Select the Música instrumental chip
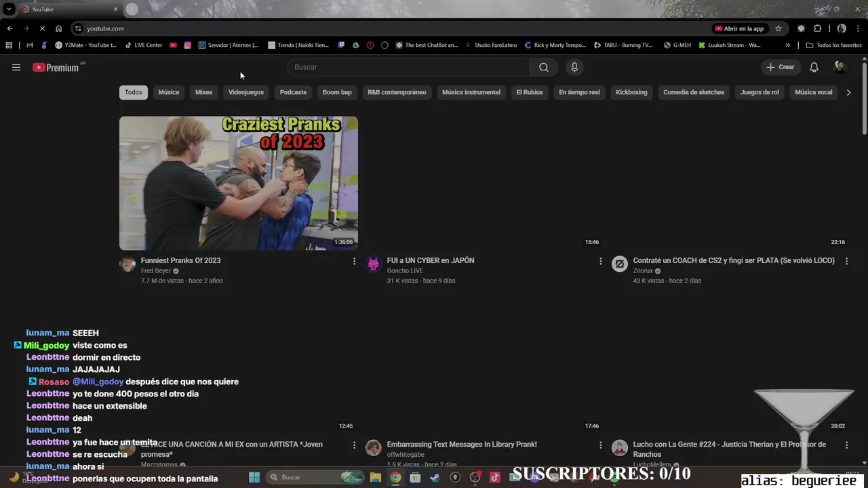 471,92
